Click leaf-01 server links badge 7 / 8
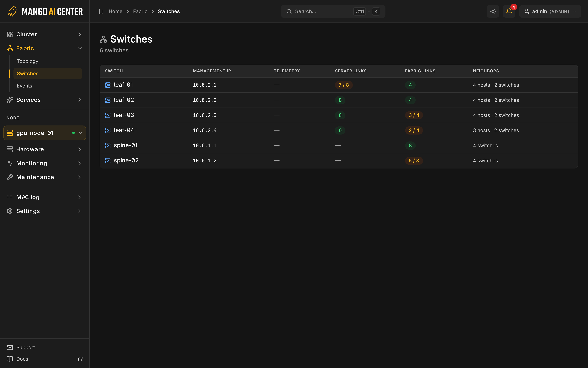Viewport: 588px width, 368px height. 344,85
